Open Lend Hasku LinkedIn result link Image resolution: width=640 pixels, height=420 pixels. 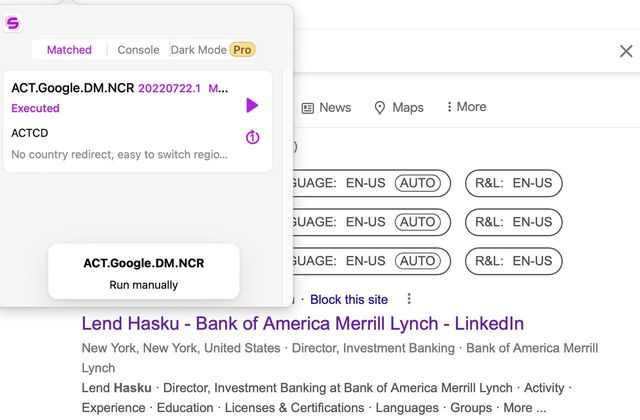coord(302,324)
